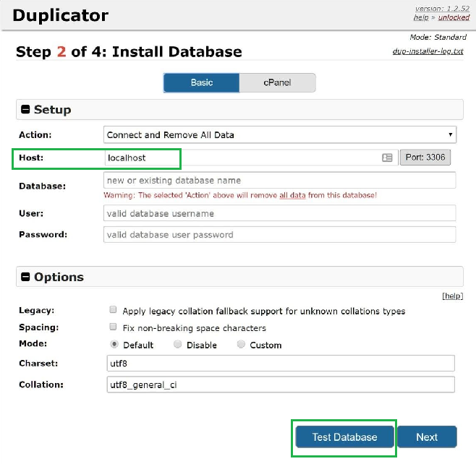476x464 pixels.
Task: Select the Disable mode radio button
Action: [177, 344]
